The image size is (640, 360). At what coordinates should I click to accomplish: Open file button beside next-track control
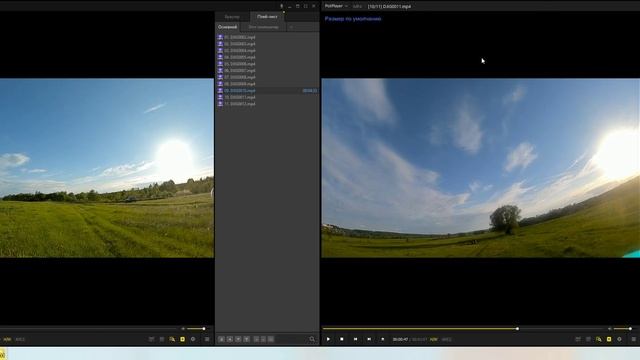382,339
